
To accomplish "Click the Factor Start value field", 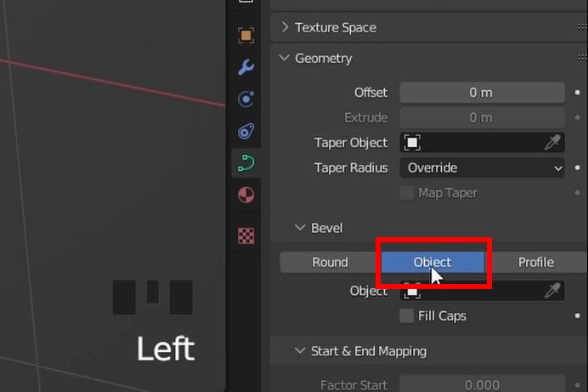I will coord(483,384).
